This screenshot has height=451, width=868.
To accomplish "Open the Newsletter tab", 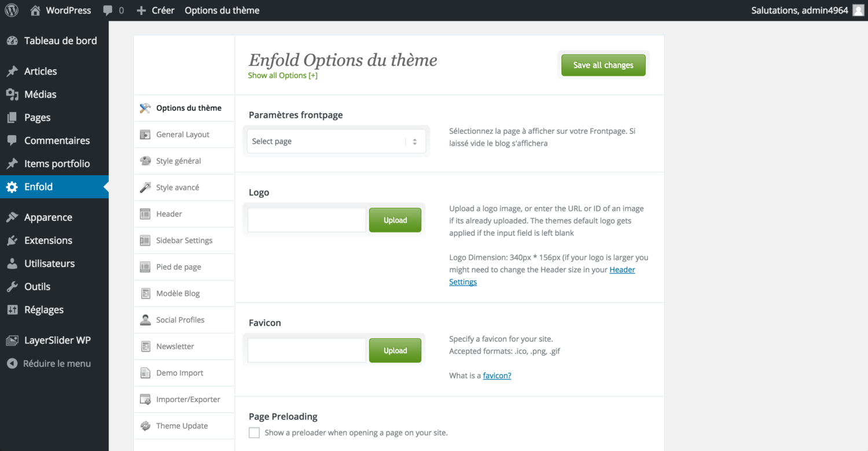I will point(184,346).
